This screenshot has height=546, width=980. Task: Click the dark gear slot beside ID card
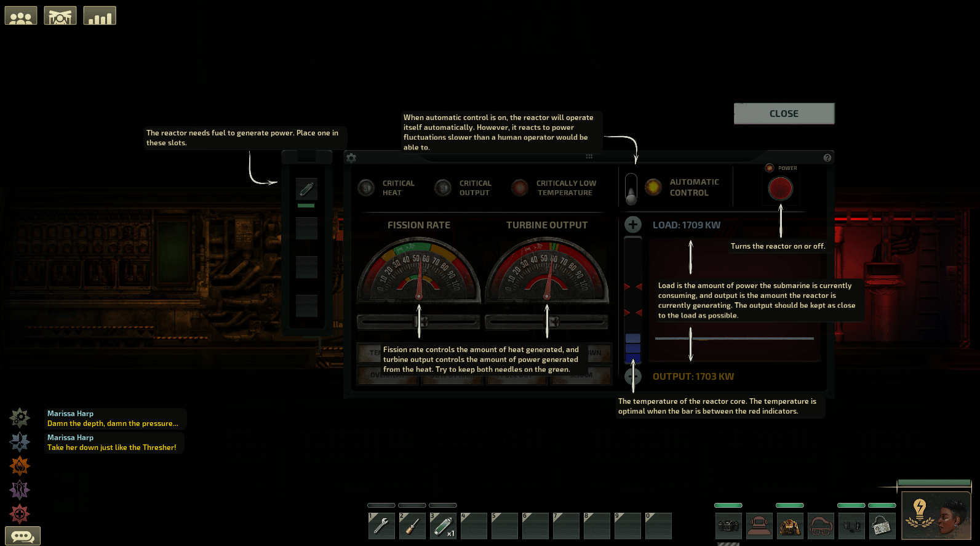point(851,526)
